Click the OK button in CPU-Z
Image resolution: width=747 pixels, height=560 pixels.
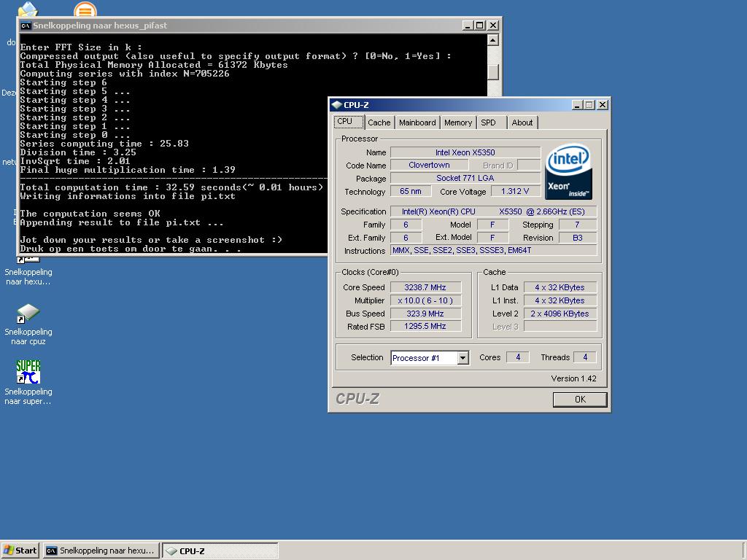tap(580, 400)
